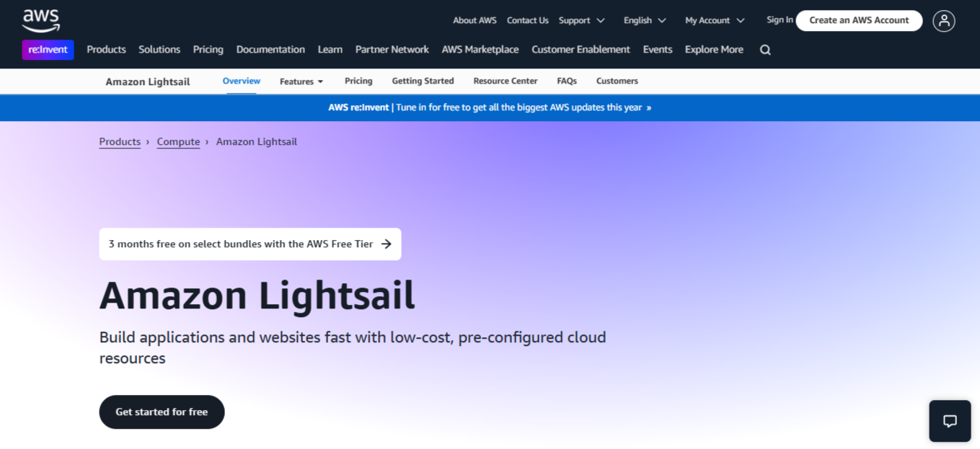The image size is (980, 449).
Task: Click Get started for free button
Action: [162, 412]
